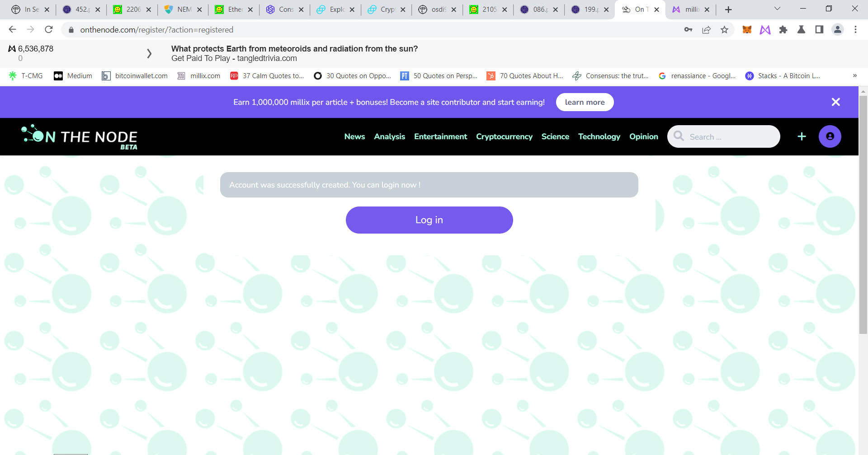
Task: Open the Science section
Action: point(555,136)
